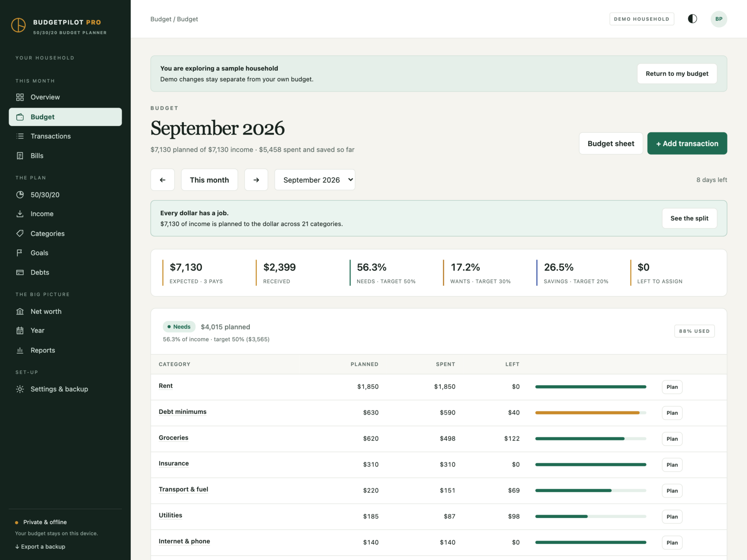Click Plan button for Groceries row
Screen dimensions: 747x560
(672, 439)
